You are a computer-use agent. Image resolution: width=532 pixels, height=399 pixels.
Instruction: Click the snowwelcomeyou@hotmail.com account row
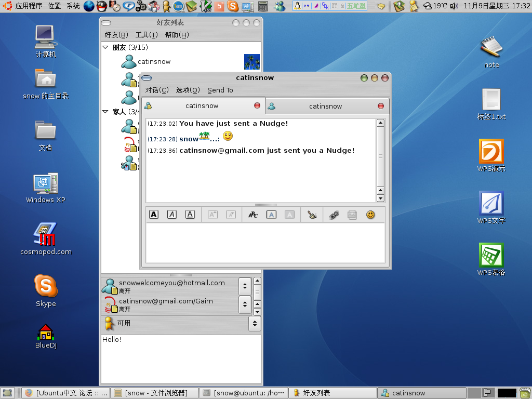tap(170, 286)
